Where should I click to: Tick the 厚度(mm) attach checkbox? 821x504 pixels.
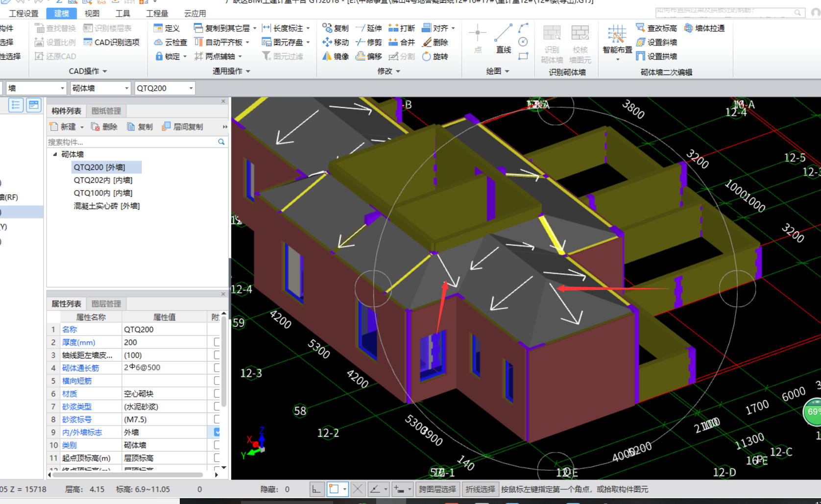(x=217, y=342)
